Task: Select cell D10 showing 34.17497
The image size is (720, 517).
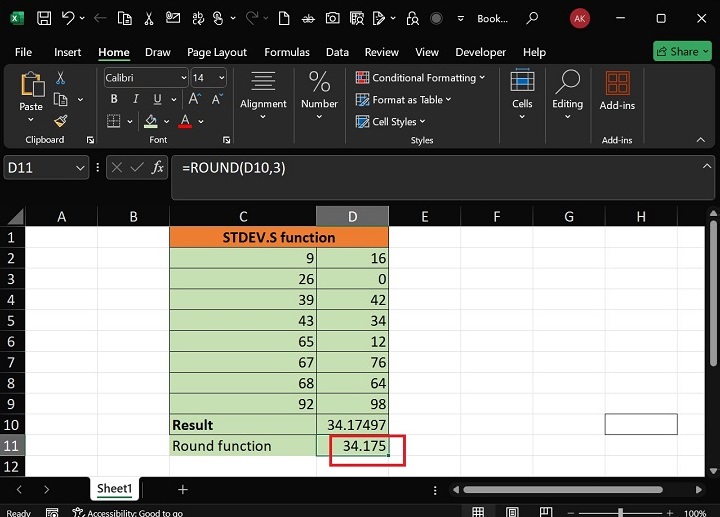Action: 352,425
